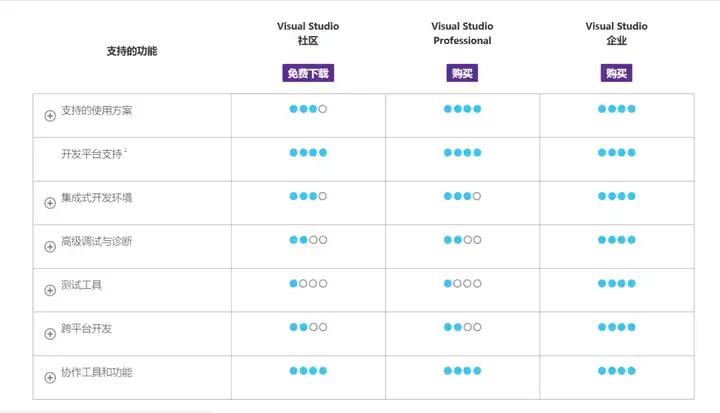
Task: Click the 购买 button under Visual Studio Professional
Action: tap(462, 73)
